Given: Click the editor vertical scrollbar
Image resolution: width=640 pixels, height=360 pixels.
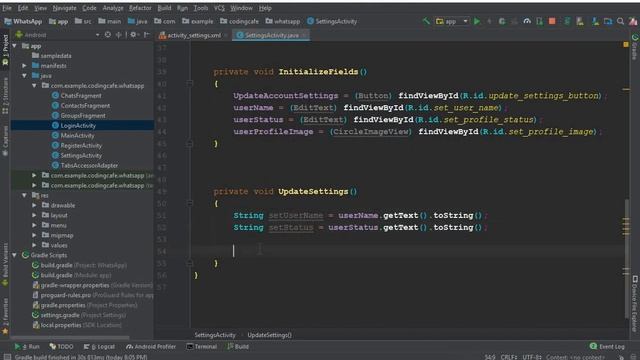Looking at the screenshot, I should 627,258.
